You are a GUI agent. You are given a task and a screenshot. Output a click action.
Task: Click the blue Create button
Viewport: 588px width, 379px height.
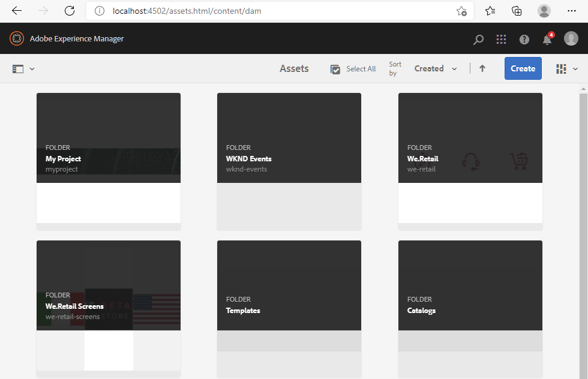523,68
